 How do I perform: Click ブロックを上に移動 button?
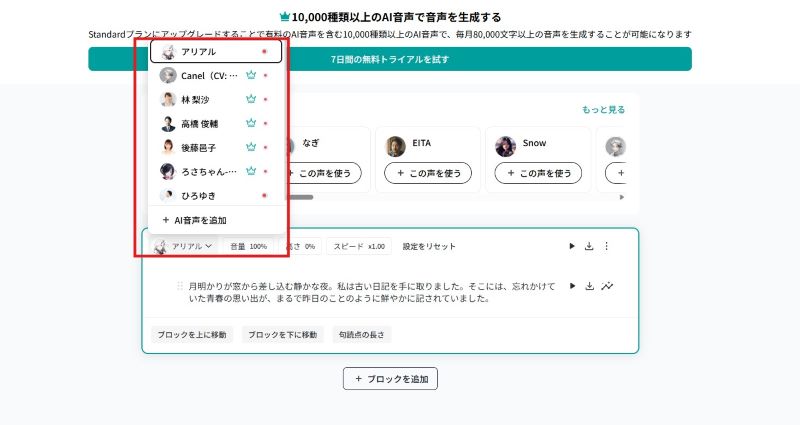192,335
